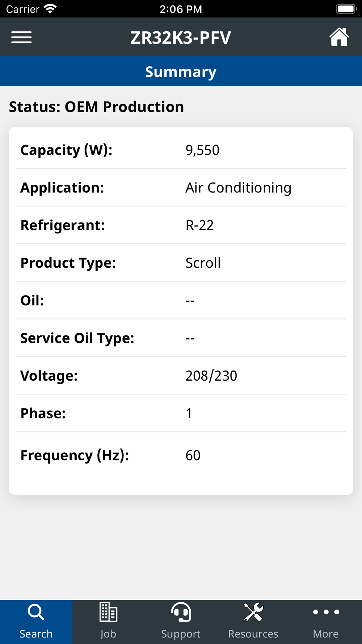Tap the Resources tools icon
This screenshot has height=644, width=362.
(x=253, y=613)
